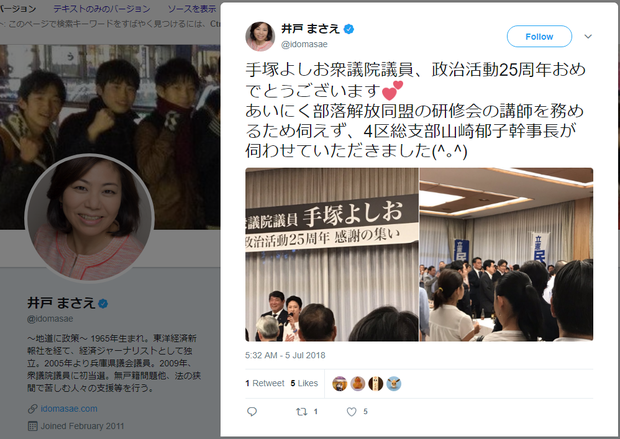Image resolution: width=620 pixels, height=439 pixels.
Task: Like the tweet with the heart icon
Action: point(352,412)
